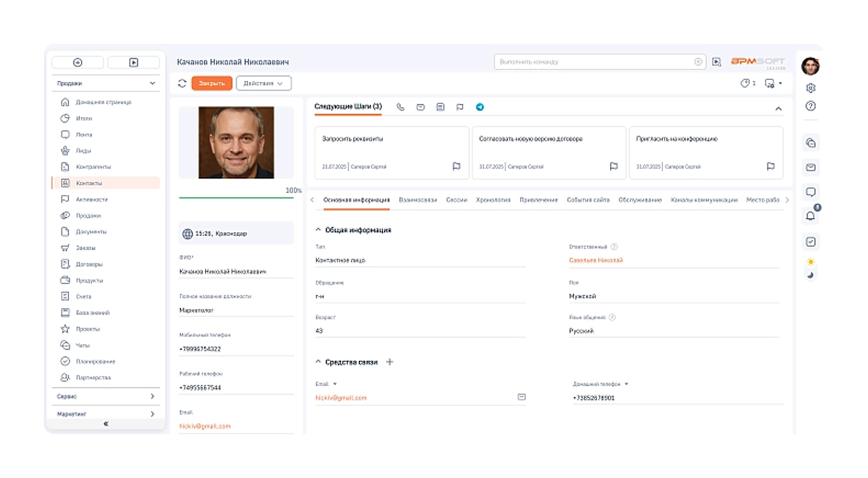Click the flag icon on Пригласить на конференцию card
Viewport: 868px width, 478px height.
pos(770,166)
